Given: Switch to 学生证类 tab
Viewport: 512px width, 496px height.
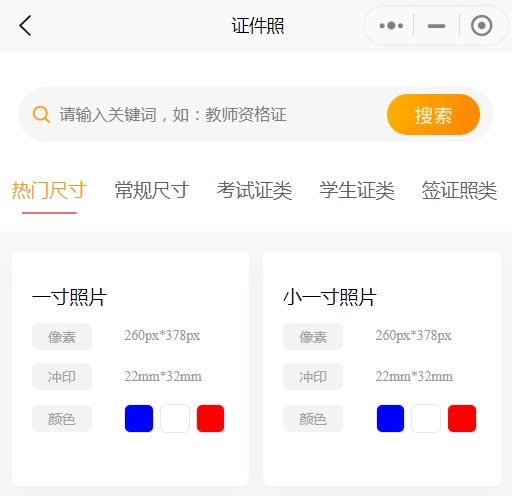Looking at the screenshot, I should pyautogui.click(x=357, y=190).
